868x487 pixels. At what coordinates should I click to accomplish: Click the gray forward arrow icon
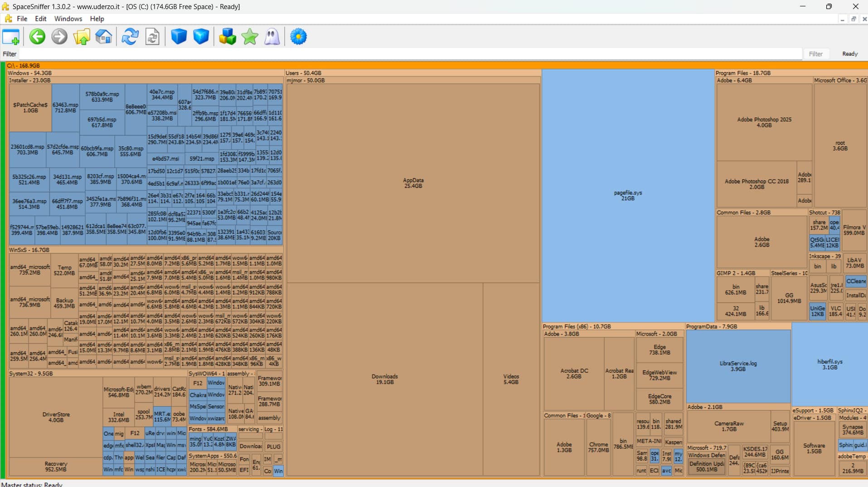(x=59, y=37)
